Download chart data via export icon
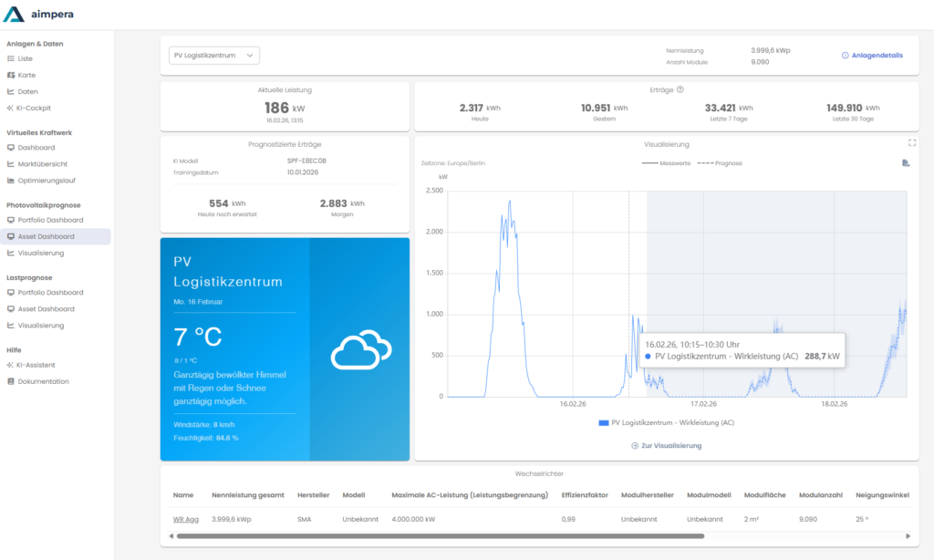The height and width of the screenshot is (560, 934). pyautogui.click(x=905, y=163)
